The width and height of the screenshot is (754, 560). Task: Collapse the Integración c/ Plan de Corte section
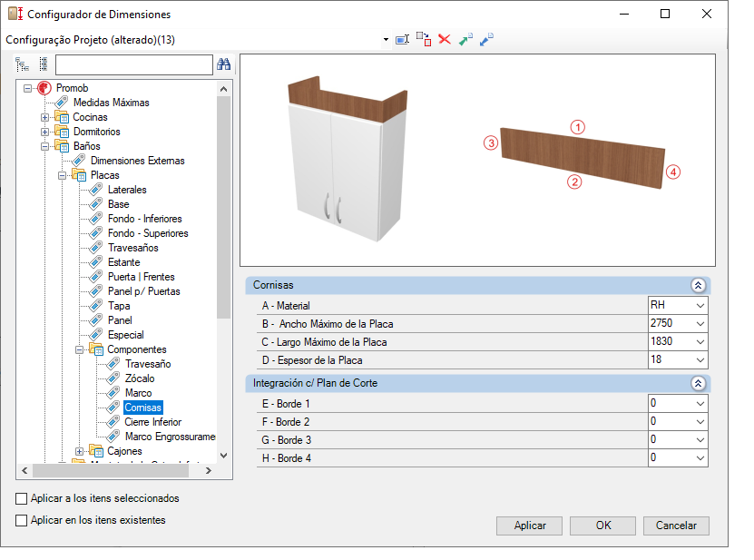coord(699,383)
